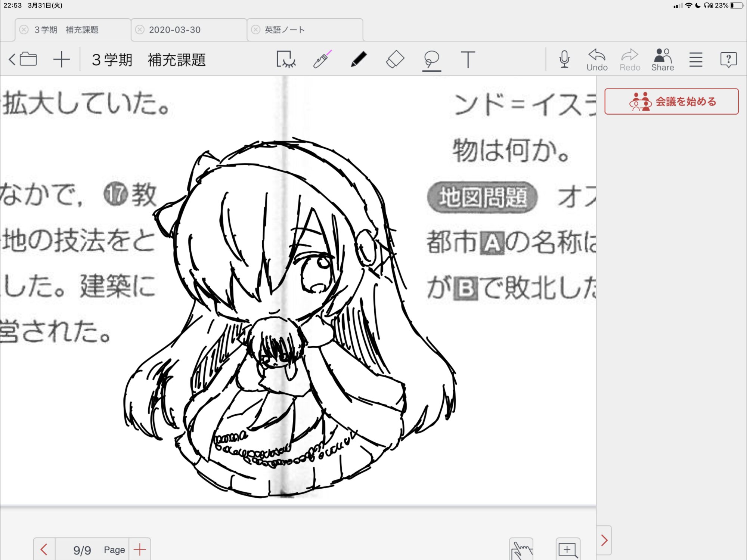Add a new page with red plus
Viewport: 747px width, 560px height.
click(140, 549)
